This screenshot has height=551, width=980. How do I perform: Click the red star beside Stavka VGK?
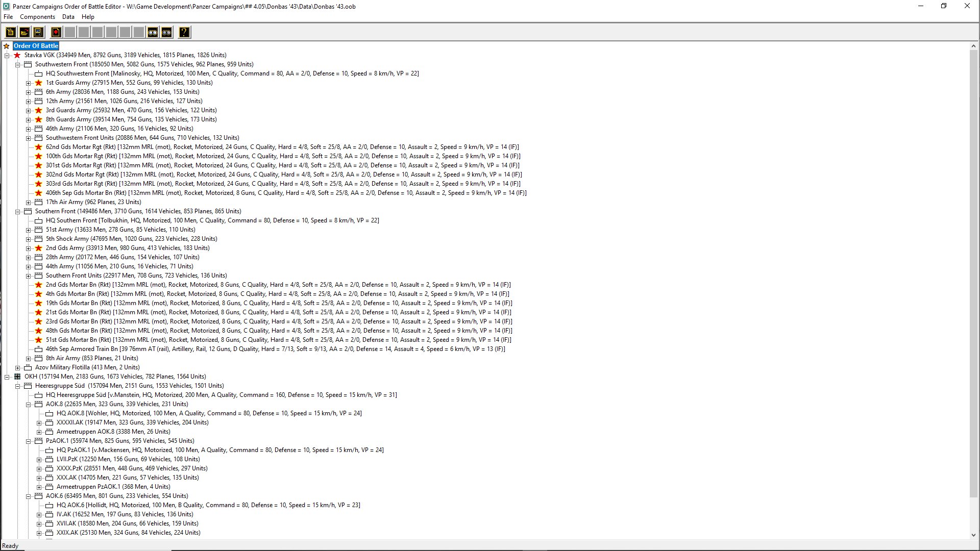click(17, 55)
